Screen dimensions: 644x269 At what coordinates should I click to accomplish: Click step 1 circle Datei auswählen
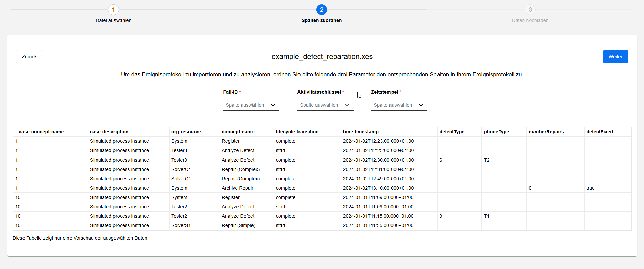click(113, 10)
